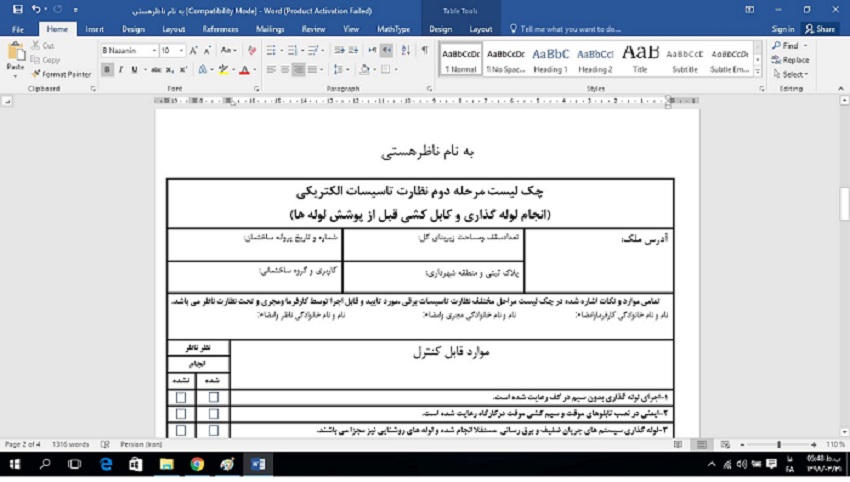This screenshot has width=850, height=482.
Task: Align text right
Action: pyautogui.click(x=298, y=69)
